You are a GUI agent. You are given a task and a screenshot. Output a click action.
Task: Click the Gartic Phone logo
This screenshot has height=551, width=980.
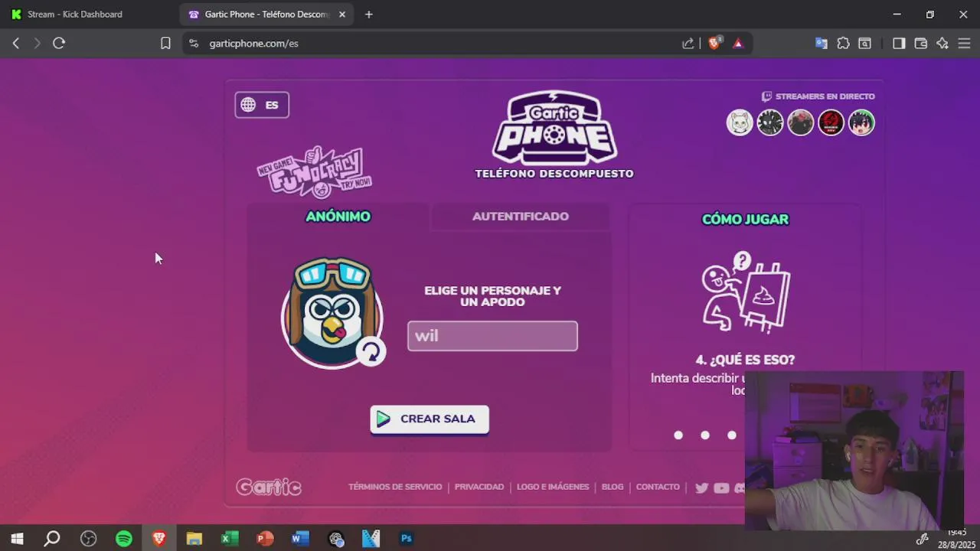[x=554, y=128]
